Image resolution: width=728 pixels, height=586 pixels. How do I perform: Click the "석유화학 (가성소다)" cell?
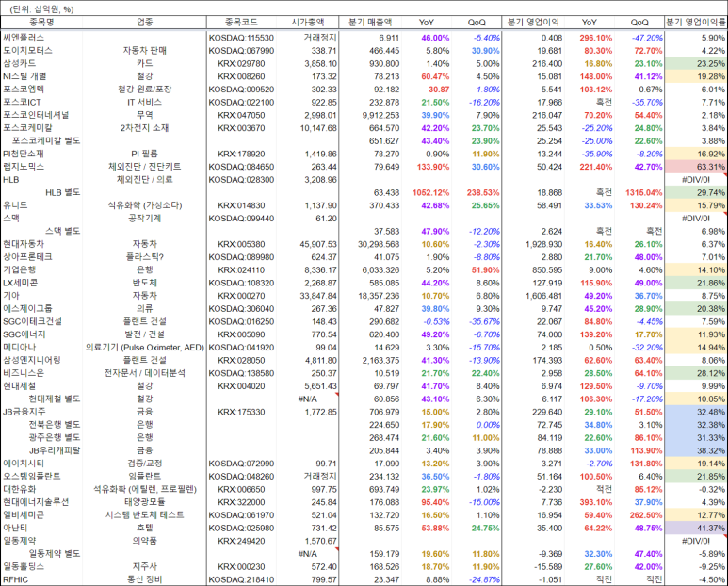pos(144,205)
